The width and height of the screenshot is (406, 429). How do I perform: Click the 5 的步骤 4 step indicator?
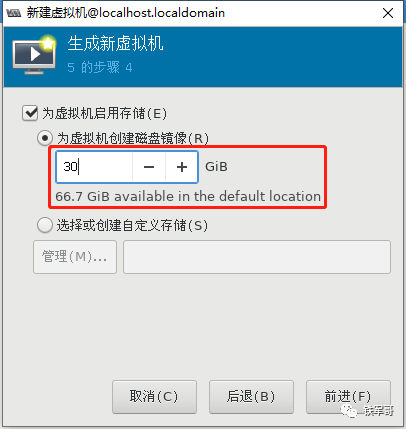pos(100,68)
